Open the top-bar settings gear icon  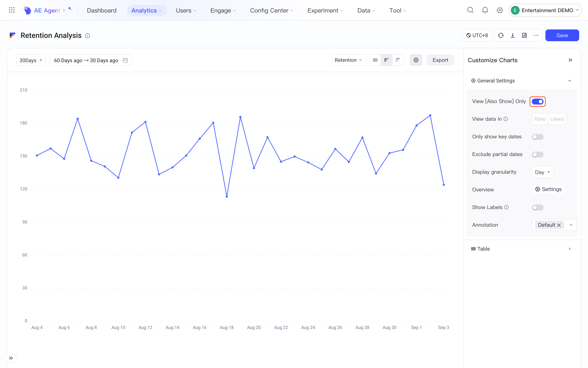coord(500,10)
